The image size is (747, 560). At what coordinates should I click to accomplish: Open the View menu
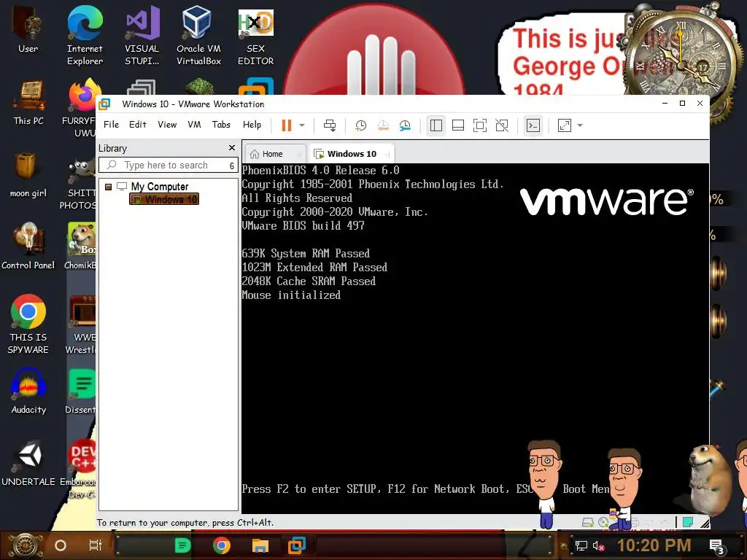tap(167, 124)
